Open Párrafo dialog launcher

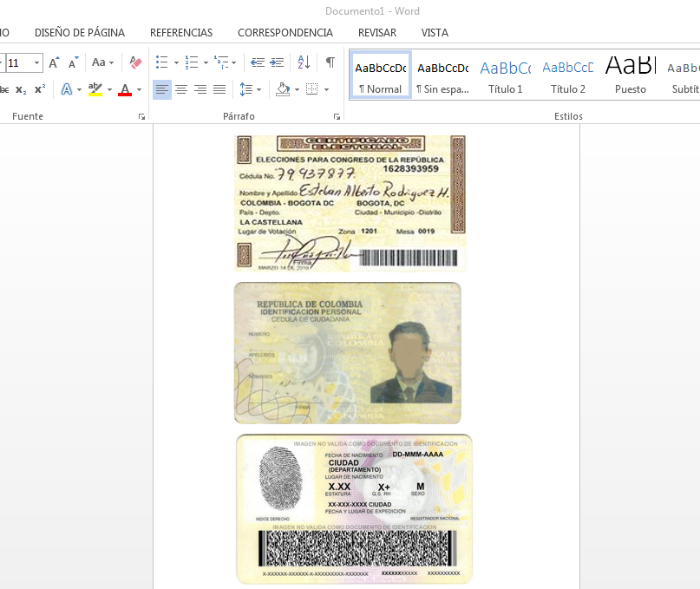pos(337,116)
